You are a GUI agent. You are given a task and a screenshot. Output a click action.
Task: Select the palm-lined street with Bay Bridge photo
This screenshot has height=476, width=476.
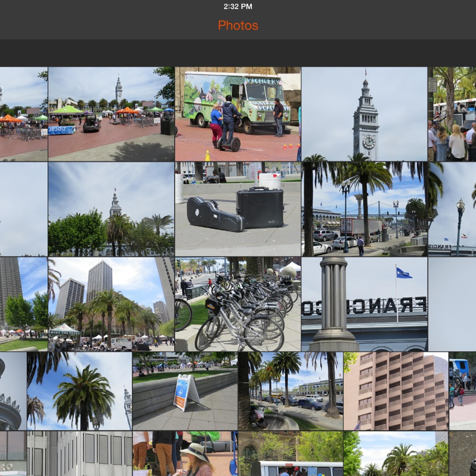point(364,209)
